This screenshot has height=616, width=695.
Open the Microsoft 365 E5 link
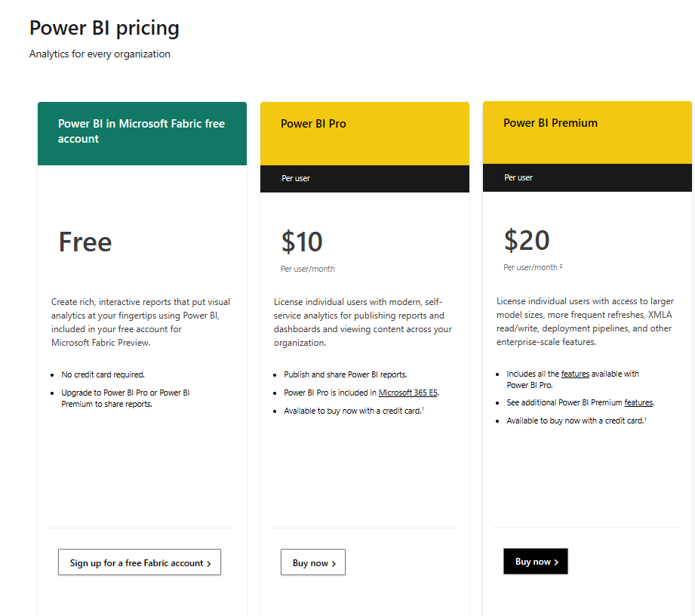click(x=408, y=393)
